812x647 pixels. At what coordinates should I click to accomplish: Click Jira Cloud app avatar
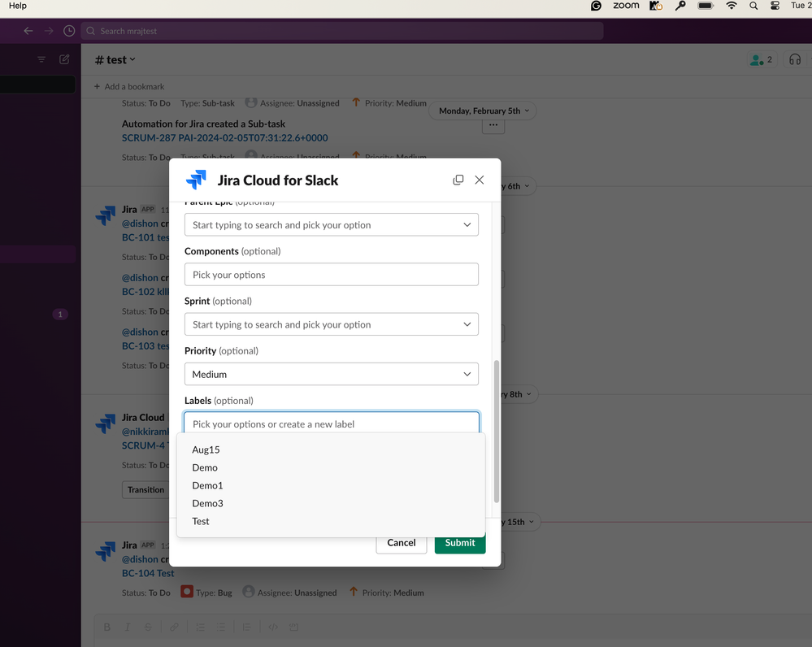pyautogui.click(x=106, y=423)
